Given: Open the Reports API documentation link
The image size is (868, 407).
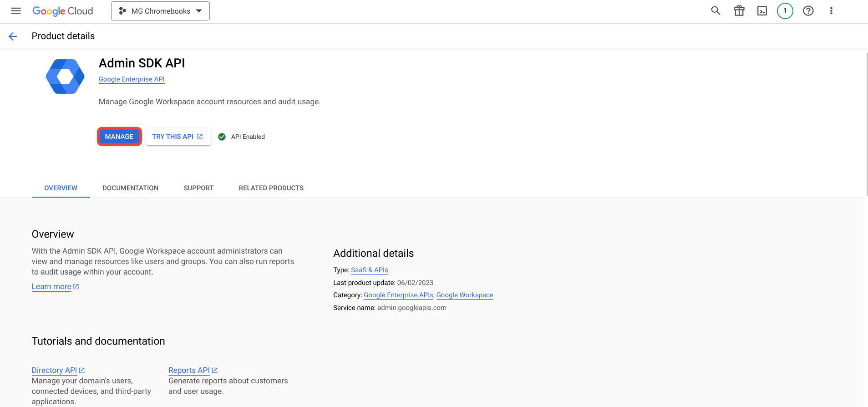Looking at the screenshot, I should coord(193,370).
